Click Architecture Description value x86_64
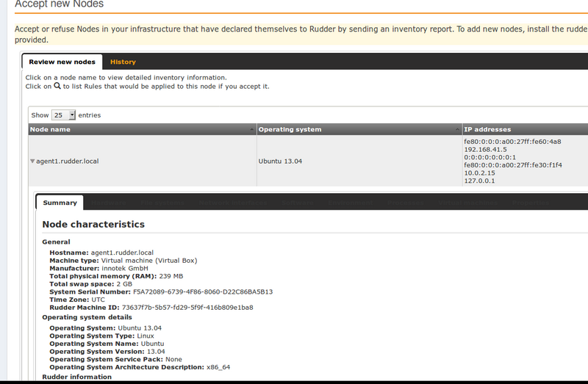Image resolution: width=588 pixels, height=384 pixels. click(218, 368)
